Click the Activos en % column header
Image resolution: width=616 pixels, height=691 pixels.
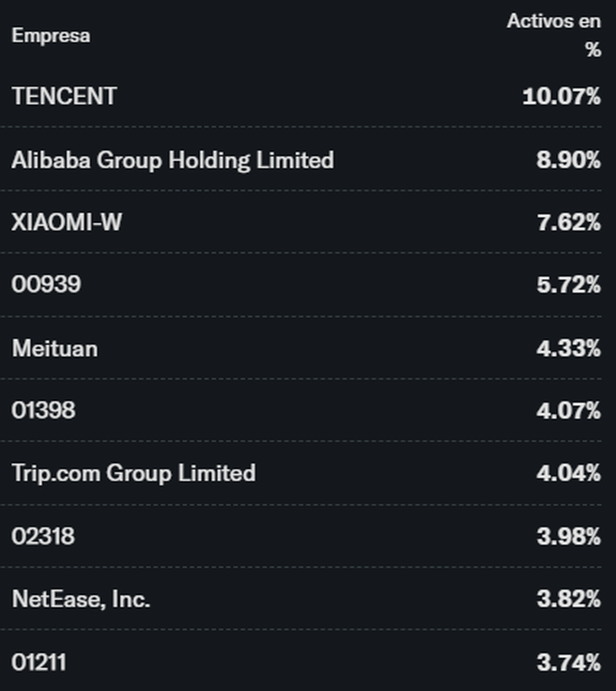coord(554,35)
